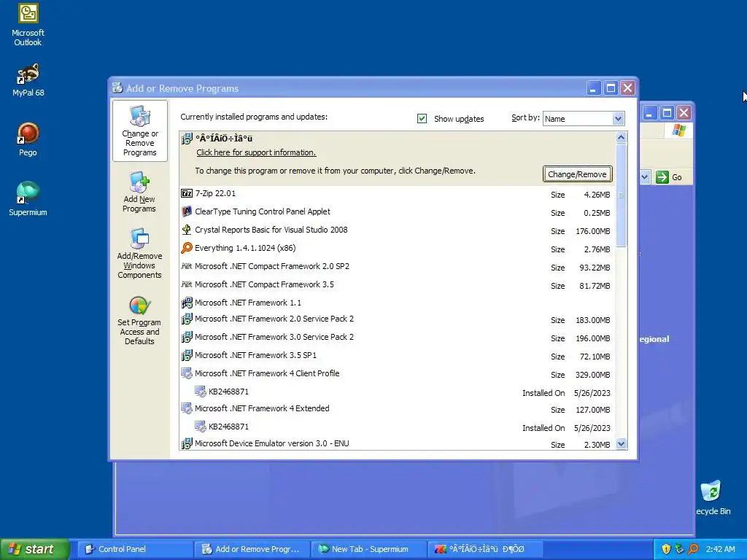Viewport: 747px width, 560px height.
Task: Select the 7-Zip 22.01 entry
Action: tap(398, 194)
